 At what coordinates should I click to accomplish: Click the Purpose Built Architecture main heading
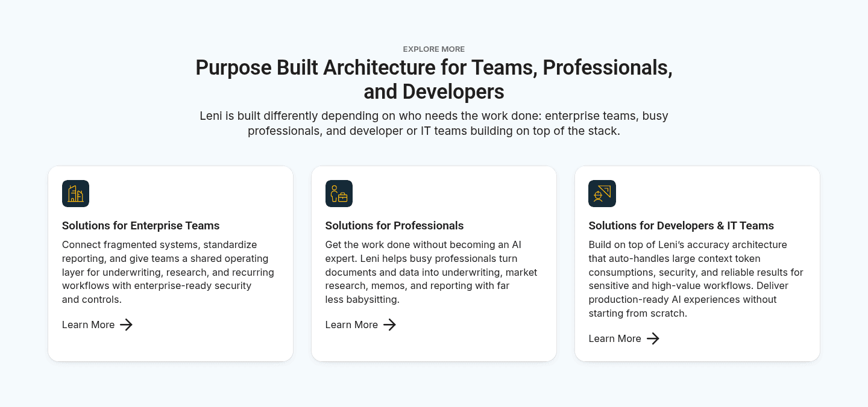tap(434, 79)
